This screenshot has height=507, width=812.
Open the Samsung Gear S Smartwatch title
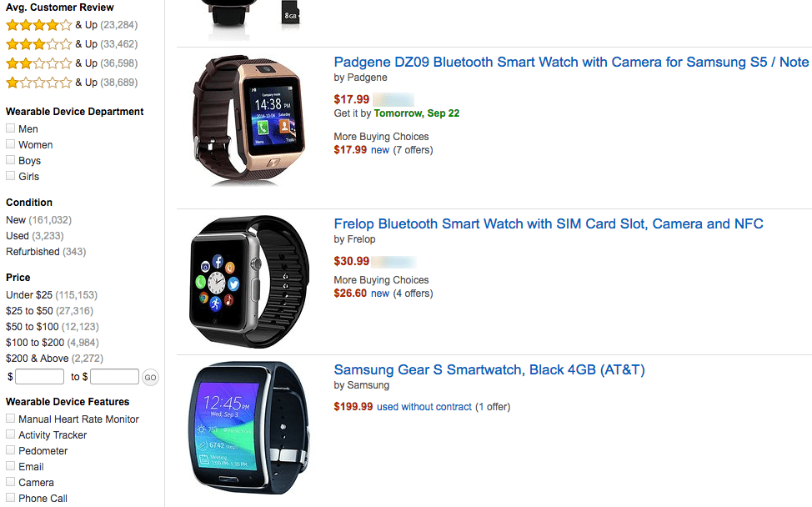[x=489, y=369]
